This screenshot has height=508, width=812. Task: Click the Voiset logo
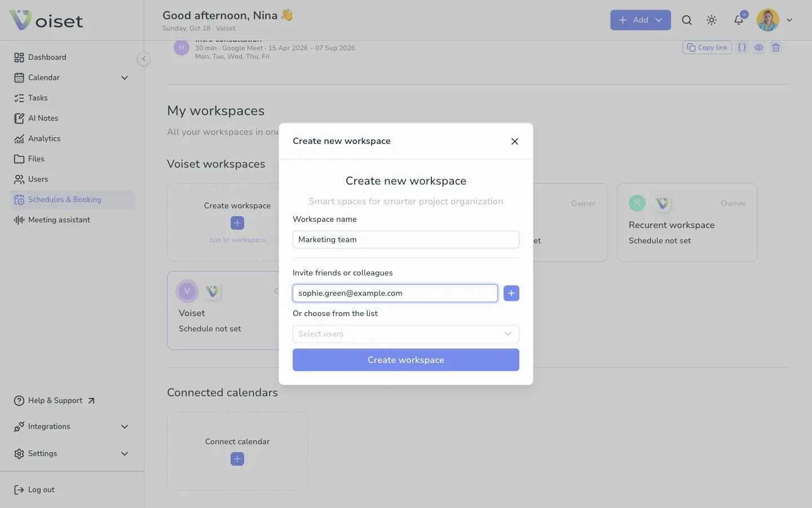pyautogui.click(x=46, y=20)
